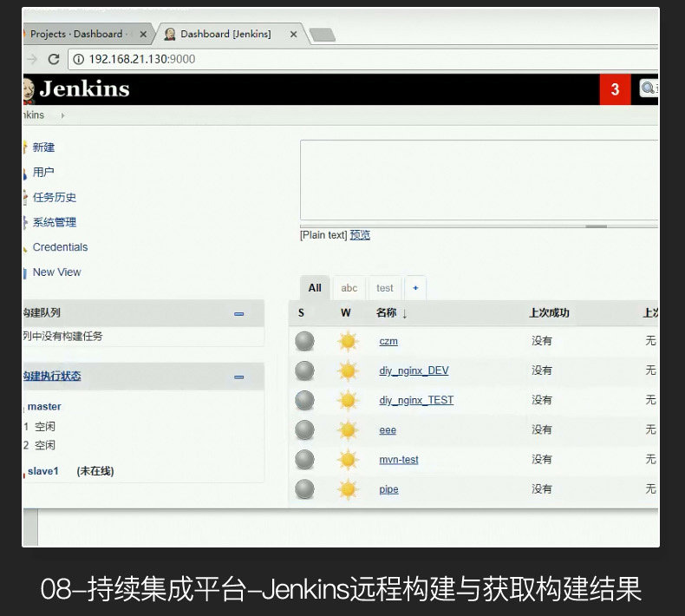This screenshot has width=685, height=616.
Task: Click the search magnifier icon in header
Action: [x=648, y=88]
